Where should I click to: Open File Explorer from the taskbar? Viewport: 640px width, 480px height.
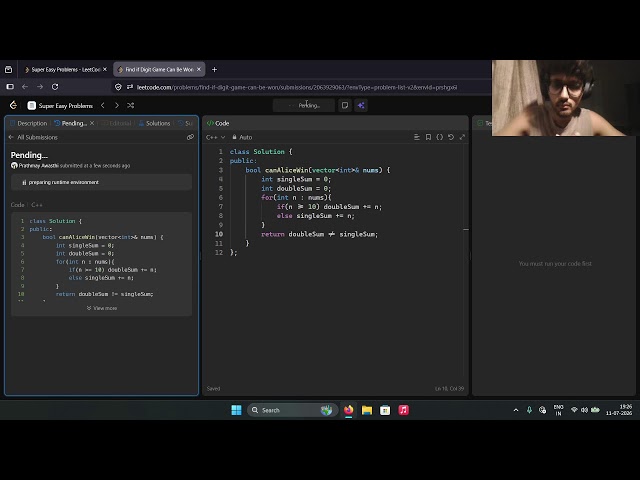click(367, 410)
